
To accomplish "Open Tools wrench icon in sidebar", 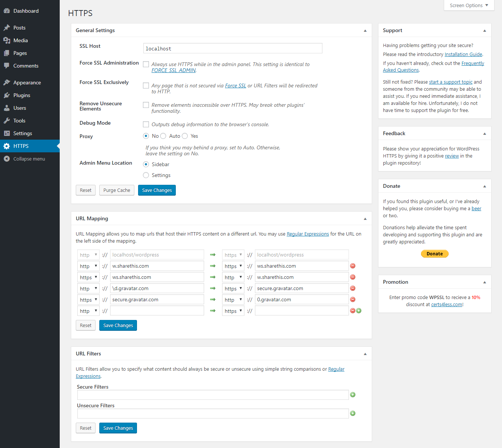I will click(x=6, y=121).
